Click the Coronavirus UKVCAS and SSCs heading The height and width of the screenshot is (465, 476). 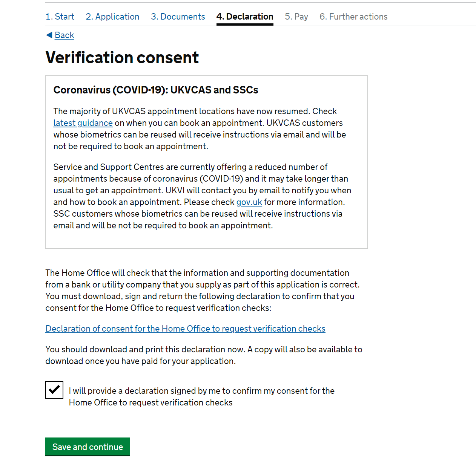[x=156, y=90]
